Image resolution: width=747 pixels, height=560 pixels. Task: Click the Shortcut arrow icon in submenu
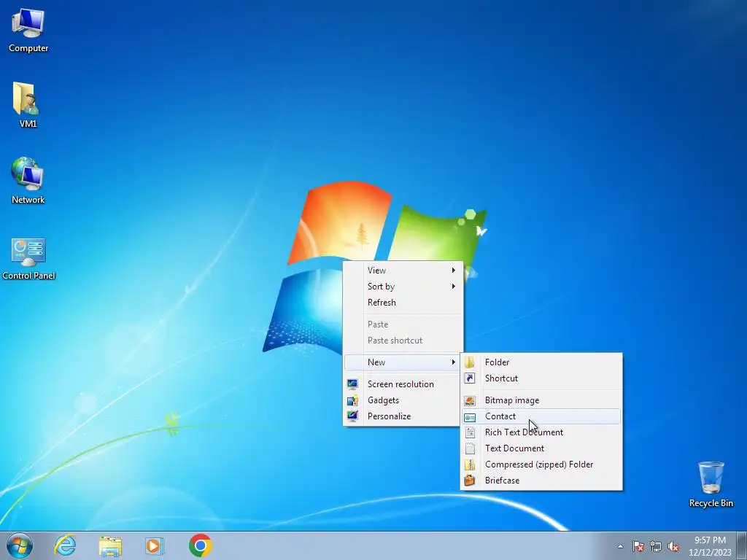470,378
